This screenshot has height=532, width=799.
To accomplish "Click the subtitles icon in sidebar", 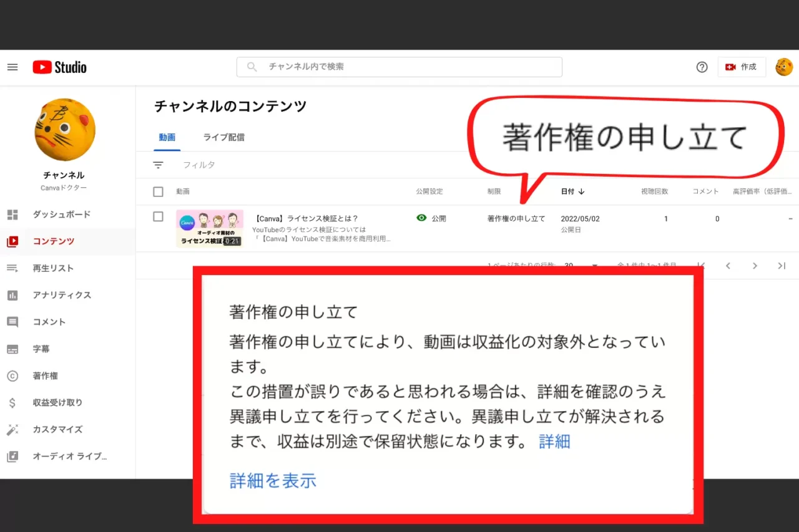I will (x=12, y=349).
